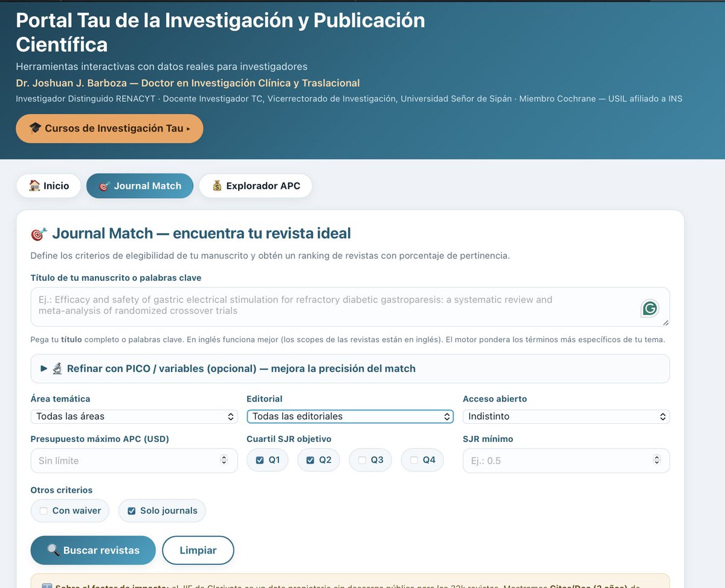Open the Área temática dropdown
The image size is (725, 588).
point(134,417)
